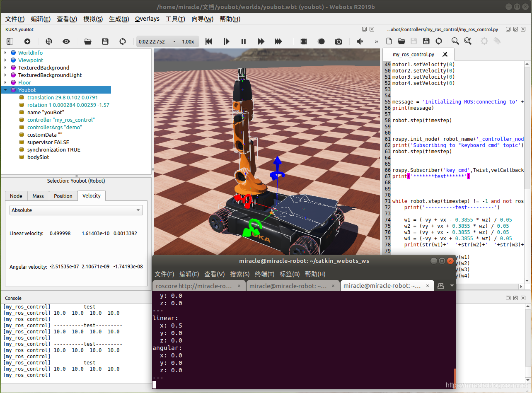Image resolution: width=532 pixels, height=393 pixels.
Task: Switch to the Mass tab
Action: pyautogui.click(x=38, y=196)
